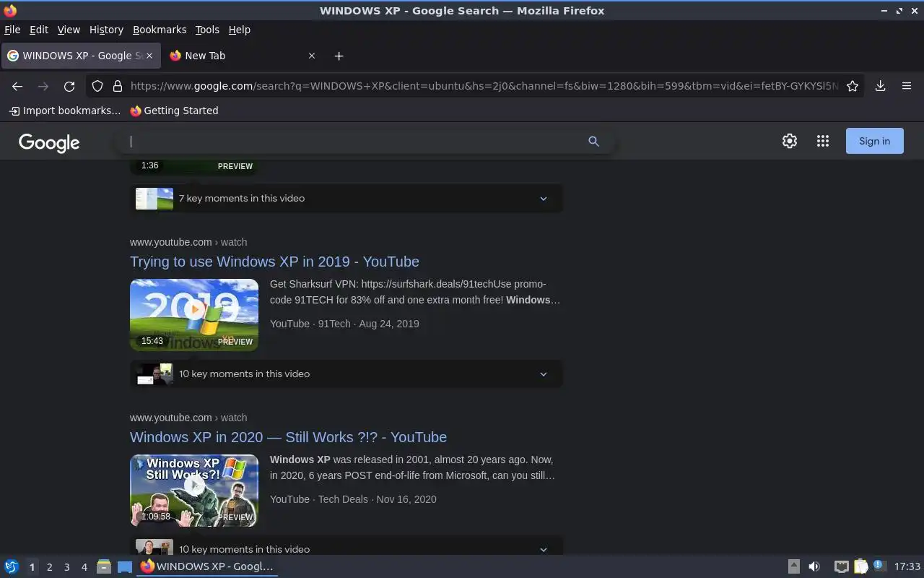Click the Import bookmarks bookmark item

coord(65,111)
